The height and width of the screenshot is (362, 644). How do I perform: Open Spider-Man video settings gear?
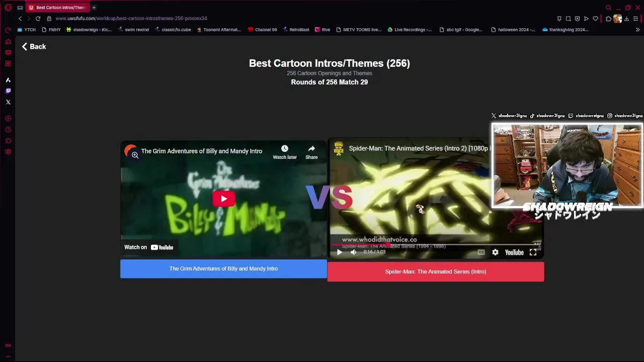[495, 252]
